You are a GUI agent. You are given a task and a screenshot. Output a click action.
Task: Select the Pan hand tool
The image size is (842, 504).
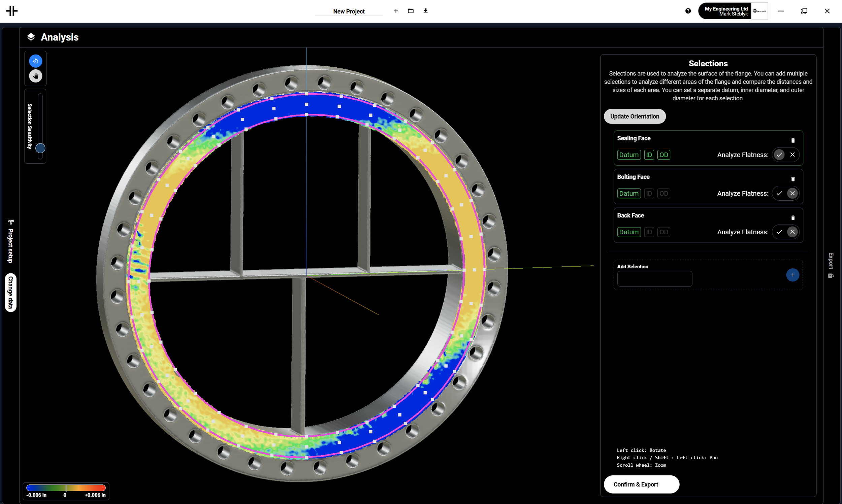coord(35,76)
